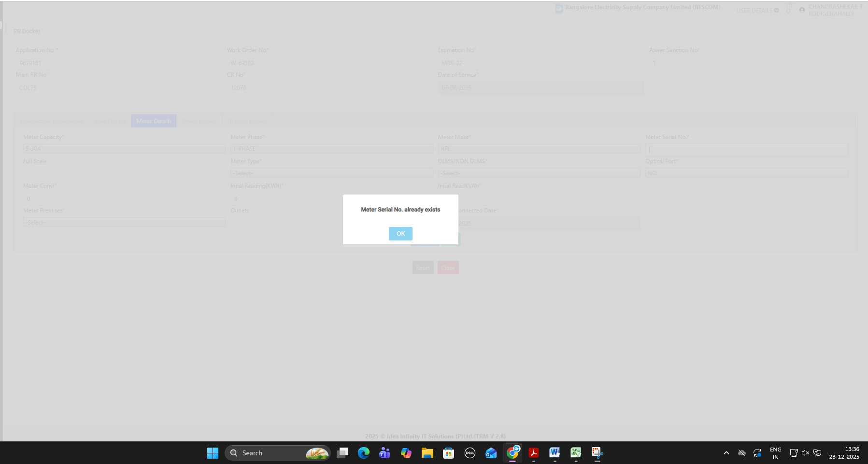Click the OneDrive cloud tray icon
This screenshot has width=868, height=464.
pyautogui.click(x=742, y=453)
